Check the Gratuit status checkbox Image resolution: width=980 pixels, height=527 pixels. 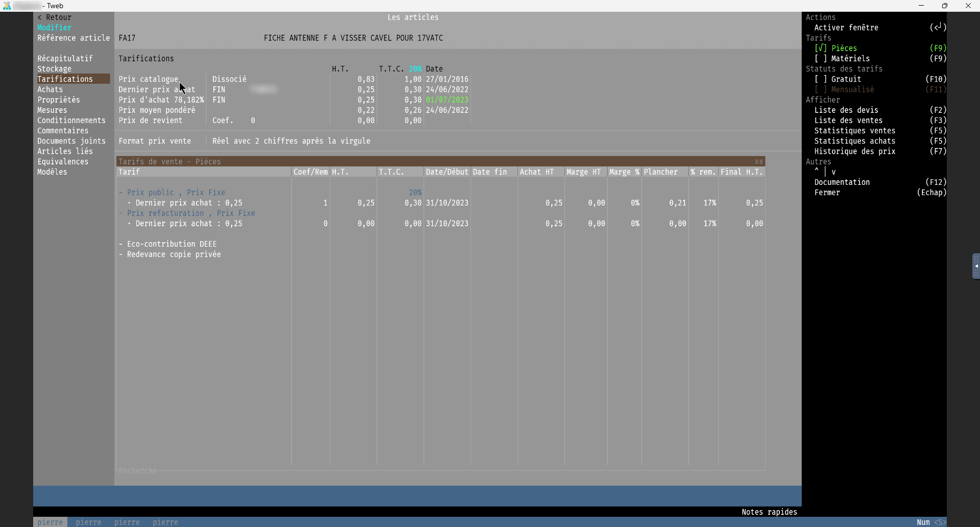821,79
